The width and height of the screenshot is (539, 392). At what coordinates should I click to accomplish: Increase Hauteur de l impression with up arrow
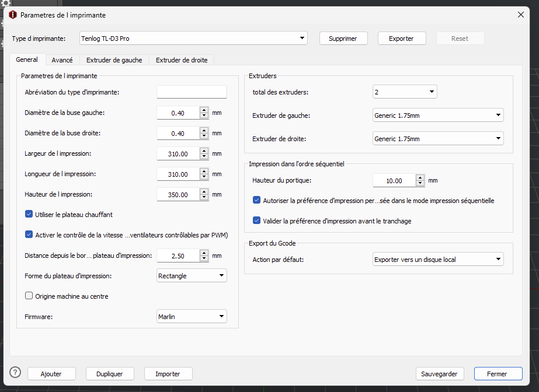pos(204,191)
